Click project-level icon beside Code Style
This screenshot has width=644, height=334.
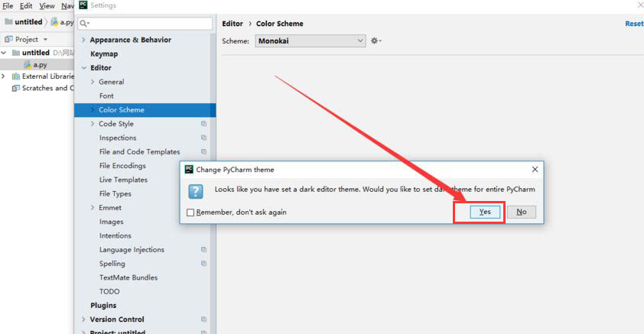203,124
